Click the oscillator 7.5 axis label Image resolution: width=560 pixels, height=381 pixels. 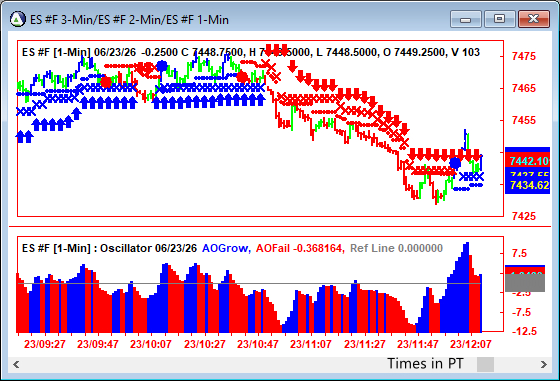519,254
